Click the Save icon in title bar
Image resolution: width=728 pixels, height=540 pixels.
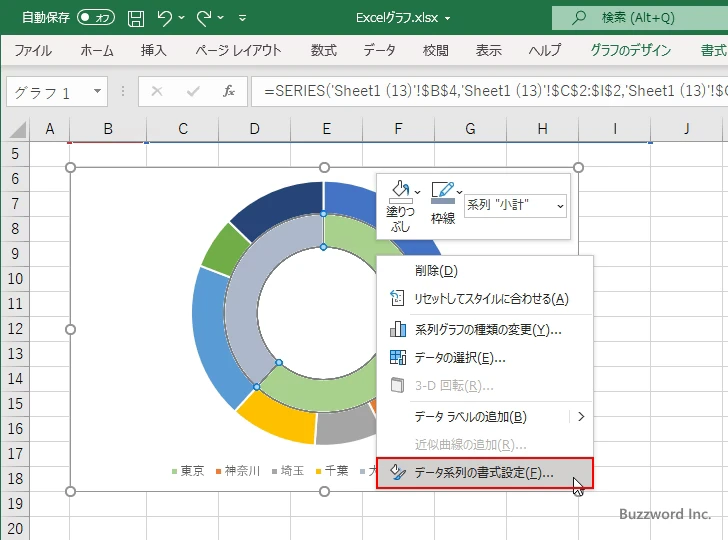[x=136, y=18]
